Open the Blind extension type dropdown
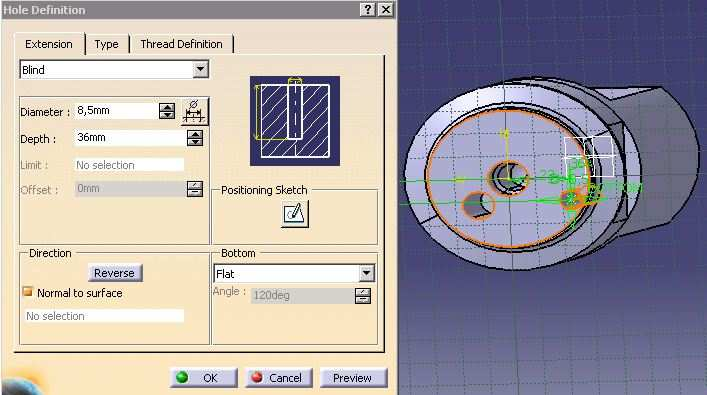 200,69
